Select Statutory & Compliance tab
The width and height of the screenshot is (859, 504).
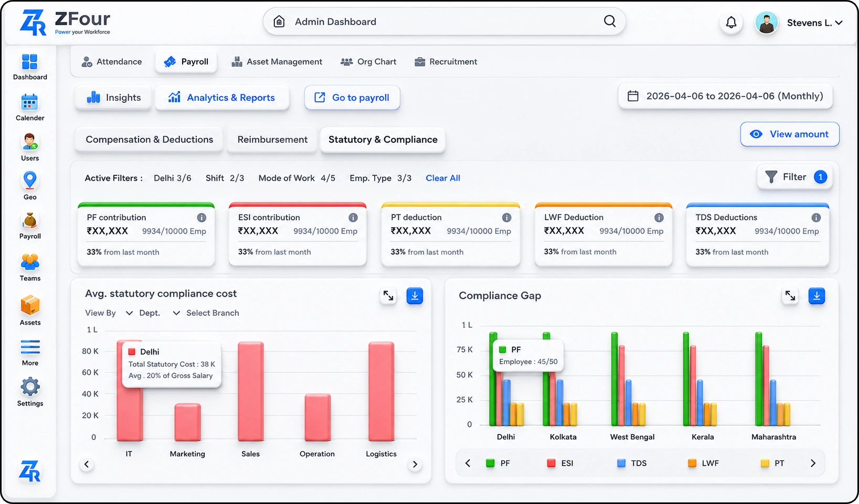tap(383, 140)
